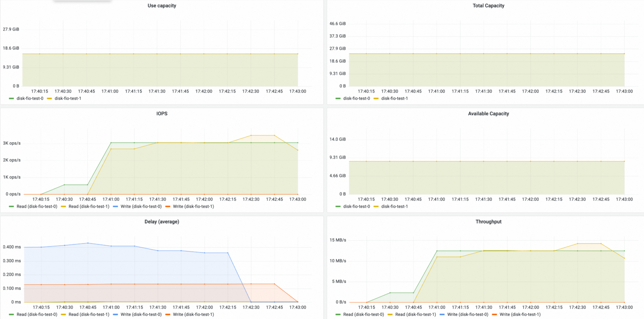
Task: Click yellow Read (disk-fio-test-1) swatch in Throughput legend
Action: pyautogui.click(x=390, y=314)
